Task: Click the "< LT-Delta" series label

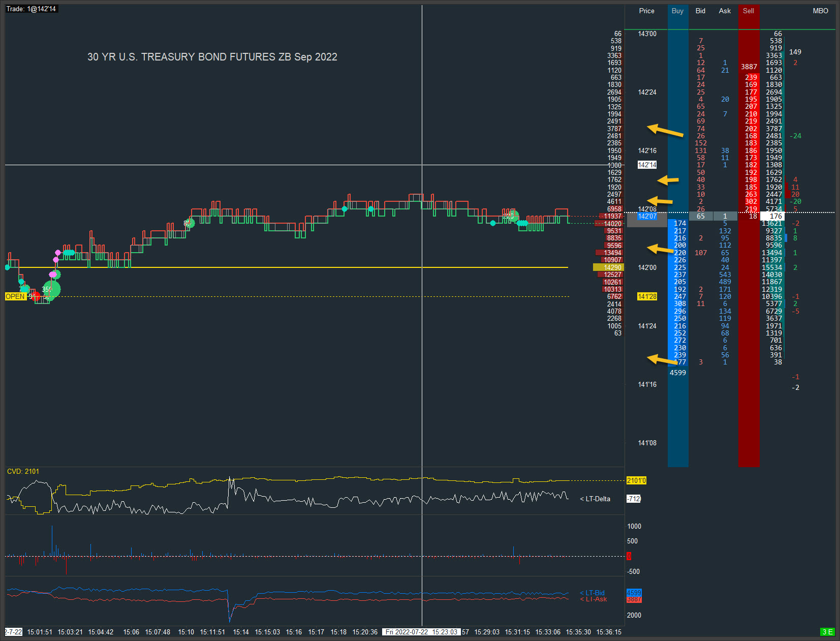Action: click(595, 499)
